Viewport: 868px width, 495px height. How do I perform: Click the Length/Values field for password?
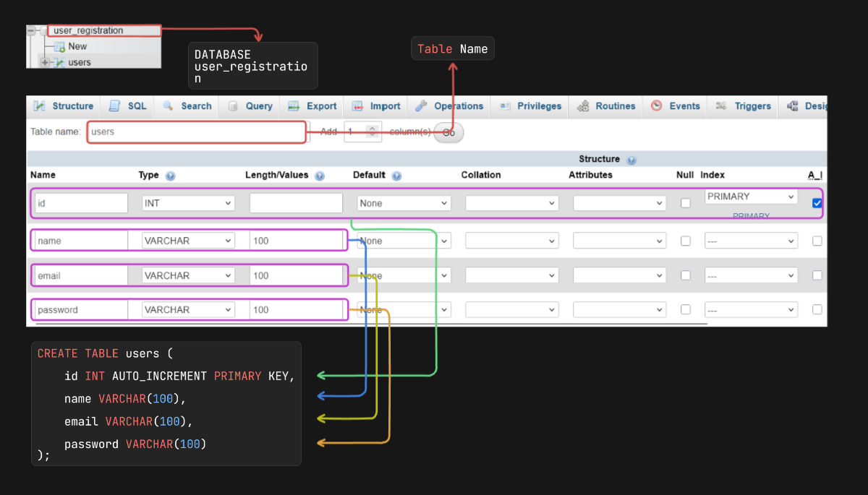point(296,309)
